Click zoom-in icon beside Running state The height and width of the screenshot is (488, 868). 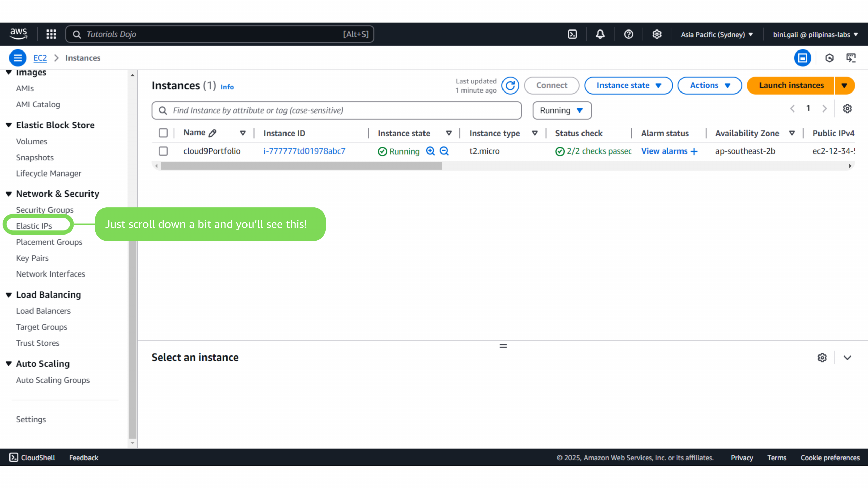[x=430, y=151]
